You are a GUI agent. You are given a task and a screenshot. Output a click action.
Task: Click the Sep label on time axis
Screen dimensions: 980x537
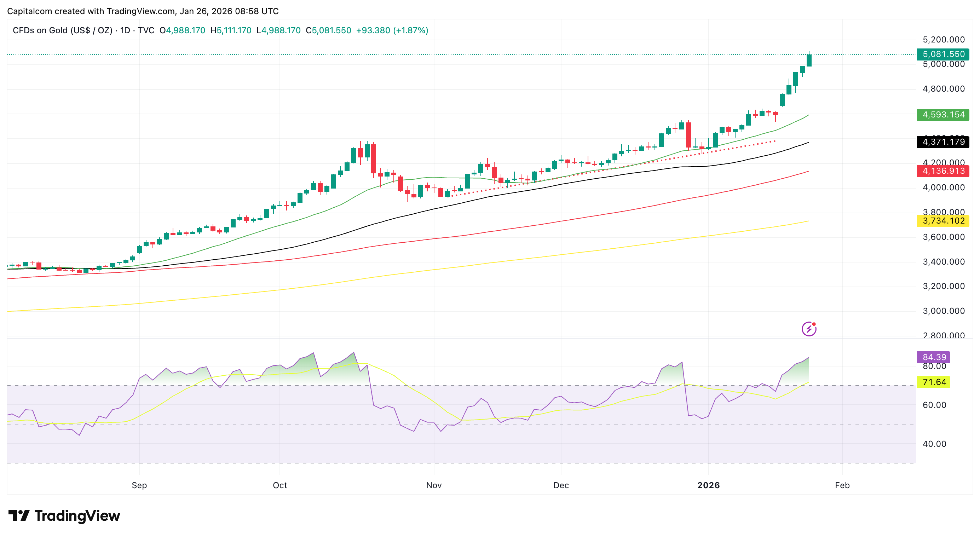139,485
